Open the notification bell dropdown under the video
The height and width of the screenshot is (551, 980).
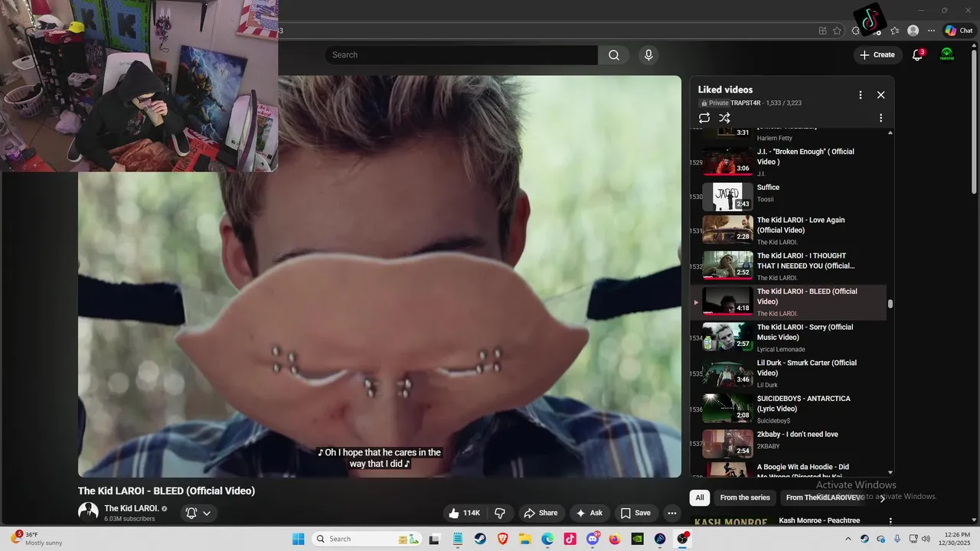[x=198, y=513]
